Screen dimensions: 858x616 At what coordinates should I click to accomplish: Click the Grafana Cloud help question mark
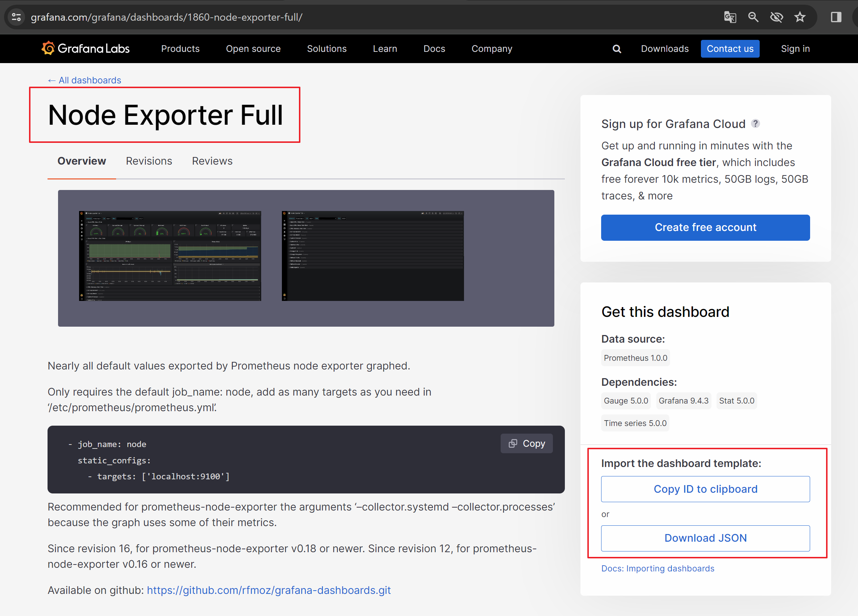(x=755, y=124)
